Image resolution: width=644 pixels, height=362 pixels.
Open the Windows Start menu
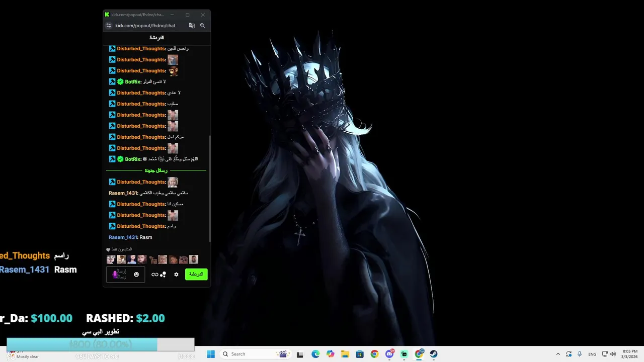211,354
